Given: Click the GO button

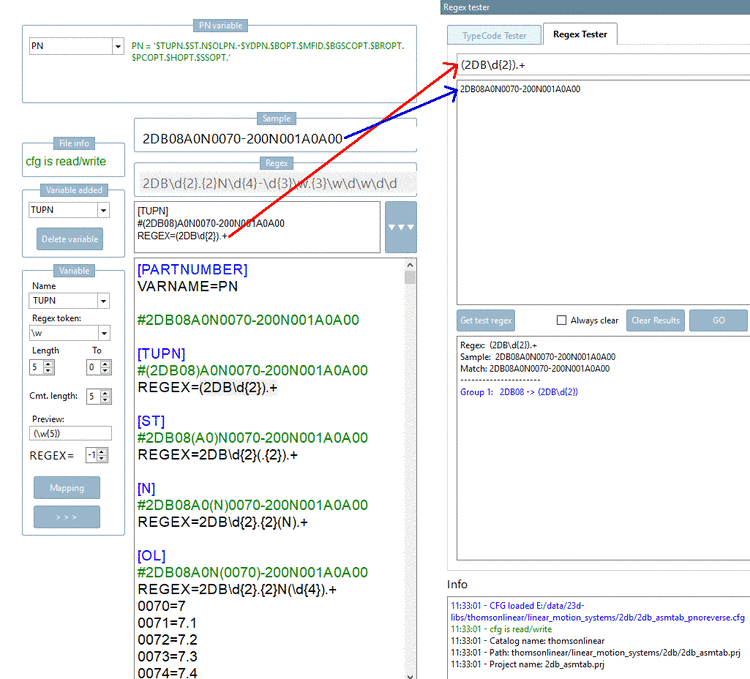Looking at the screenshot, I should pos(718,320).
